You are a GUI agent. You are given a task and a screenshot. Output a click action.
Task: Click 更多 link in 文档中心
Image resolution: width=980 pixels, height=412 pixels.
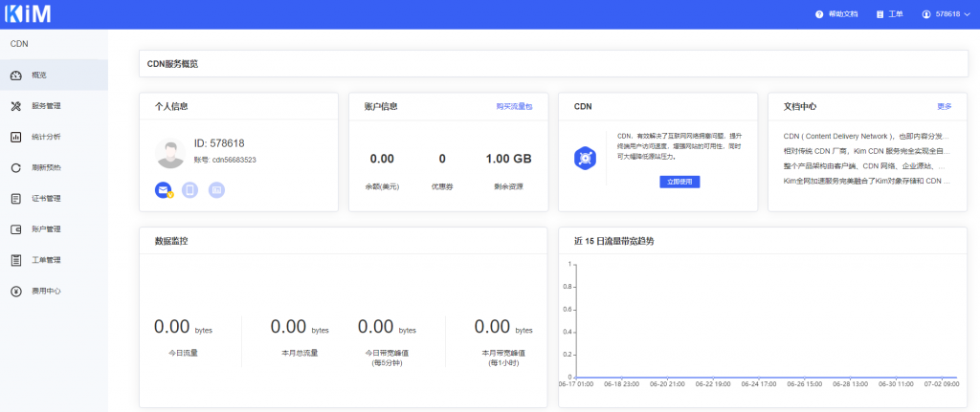point(944,106)
